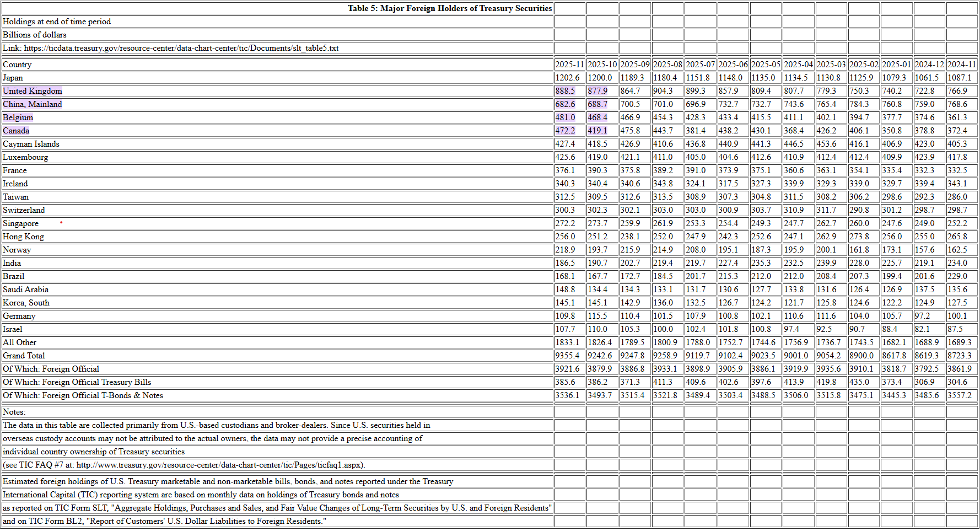Click the TIC FAQ #7 URL note
The height and width of the screenshot is (531, 980).
184,465
